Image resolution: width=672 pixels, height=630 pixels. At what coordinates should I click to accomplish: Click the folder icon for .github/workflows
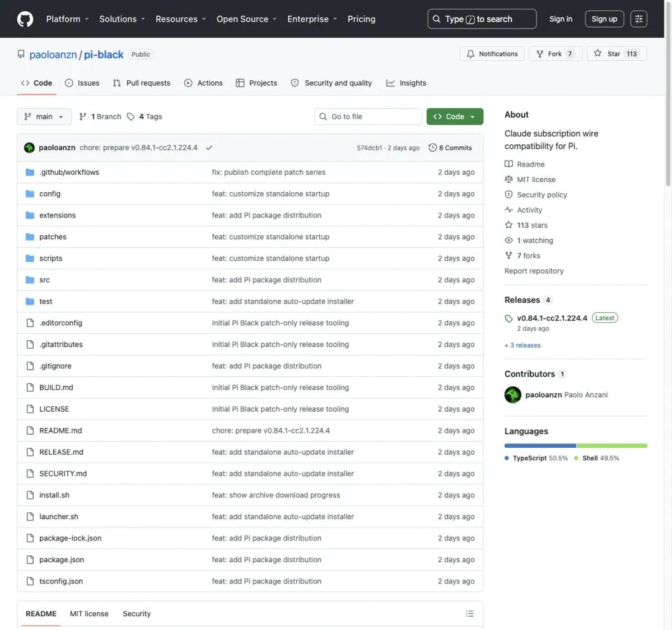[30, 172]
